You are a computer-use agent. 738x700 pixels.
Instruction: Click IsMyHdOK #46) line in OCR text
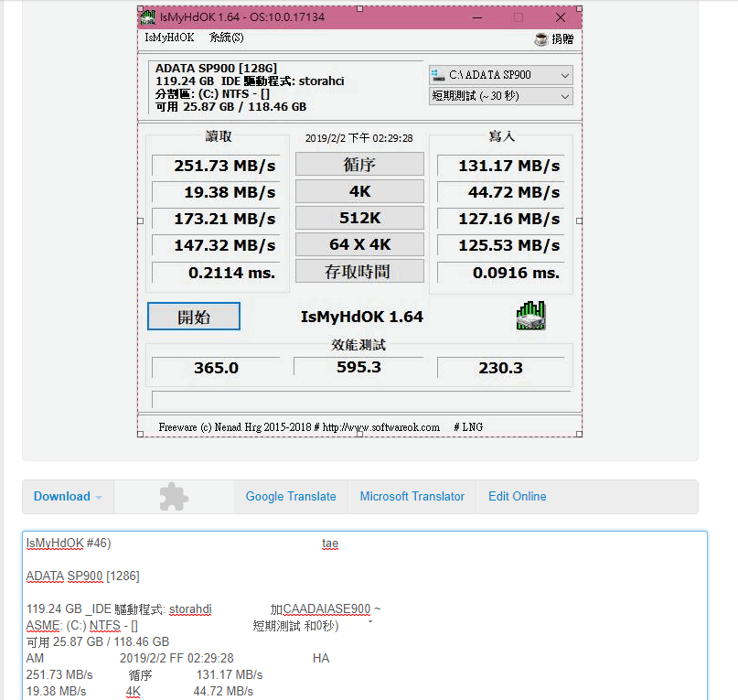pyautogui.click(x=69, y=544)
